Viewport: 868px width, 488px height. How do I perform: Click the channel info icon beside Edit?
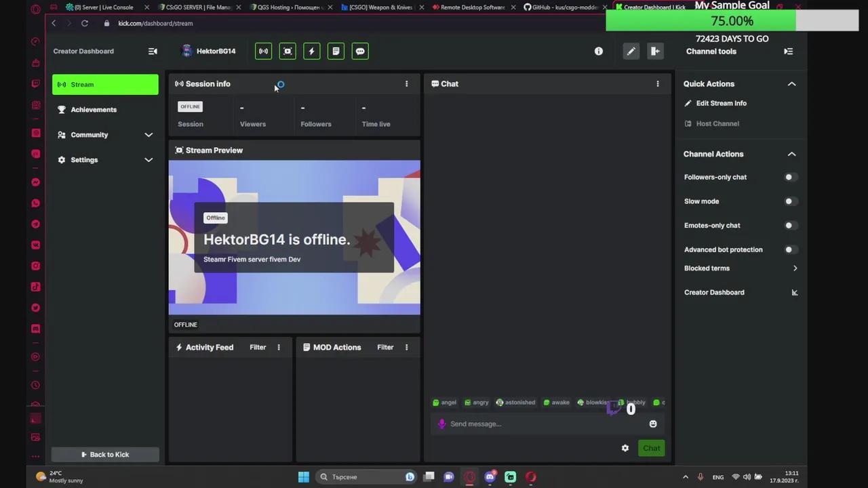pyautogui.click(x=599, y=51)
